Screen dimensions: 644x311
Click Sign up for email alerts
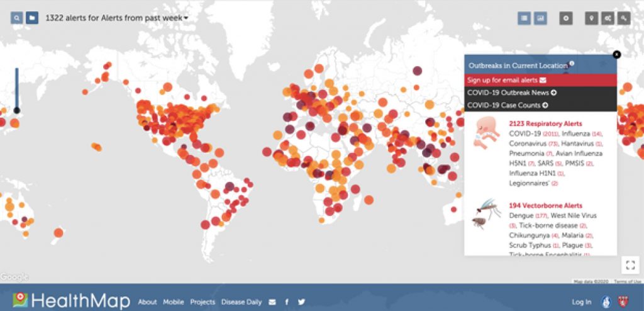(506, 80)
